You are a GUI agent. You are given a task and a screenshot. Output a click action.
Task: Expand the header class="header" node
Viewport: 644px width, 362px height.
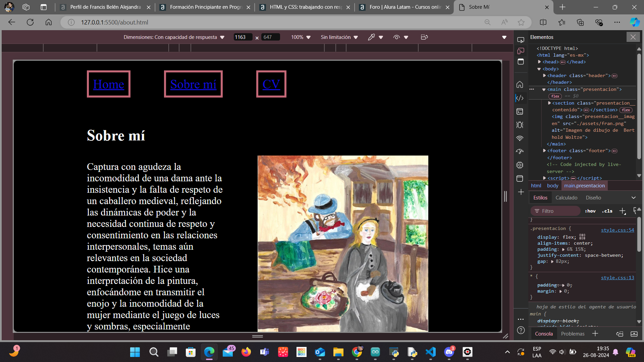tap(544, 76)
